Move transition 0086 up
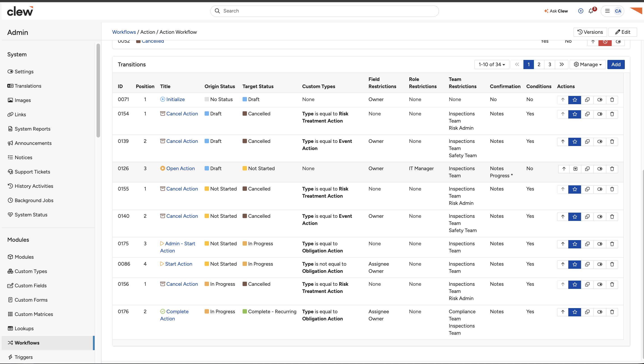644x364 pixels. click(x=563, y=264)
